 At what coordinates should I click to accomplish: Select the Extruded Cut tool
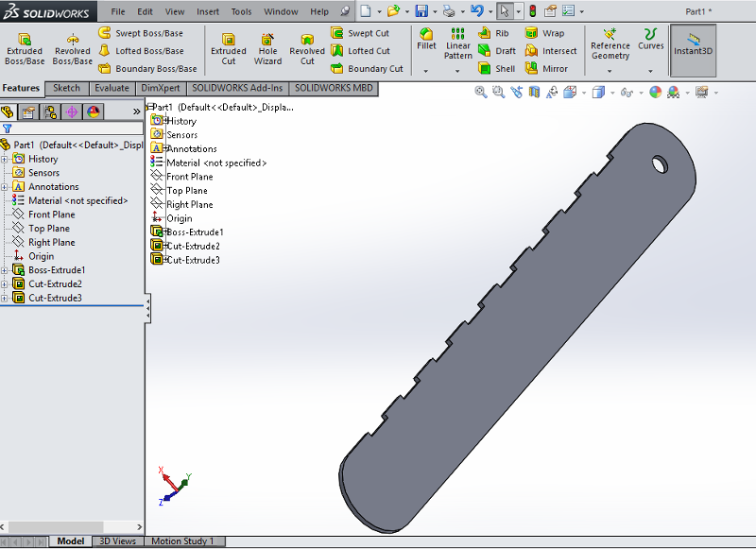point(229,49)
